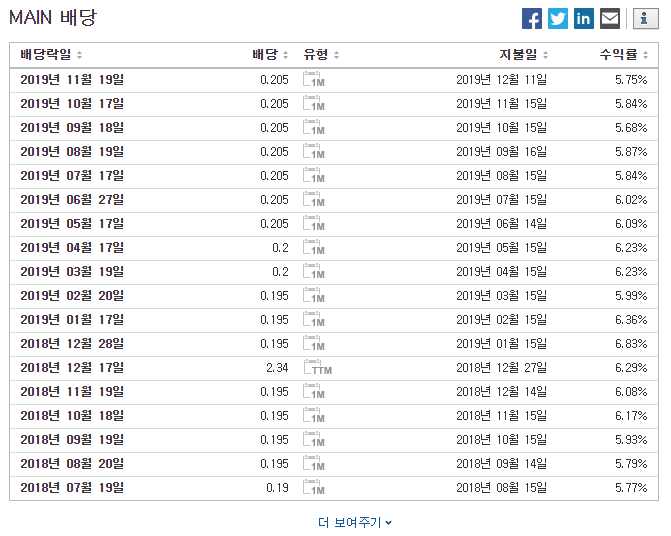
Task: Click 1M type icon in 2019년 02월 20일 row
Action: click(x=314, y=295)
